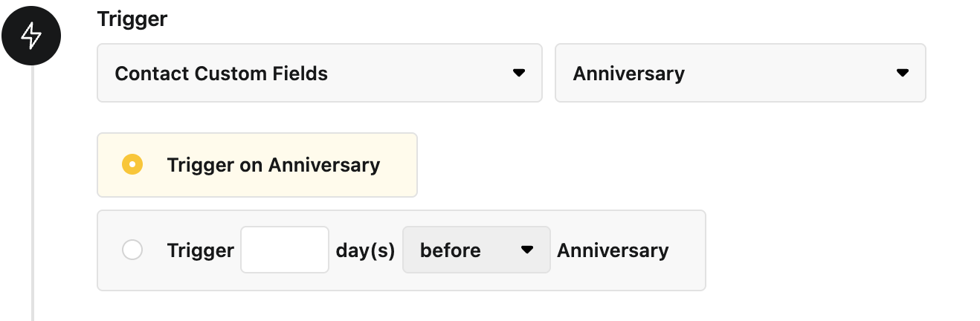Choose the highlighted Trigger on Anniversary option card

(x=257, y=165)
